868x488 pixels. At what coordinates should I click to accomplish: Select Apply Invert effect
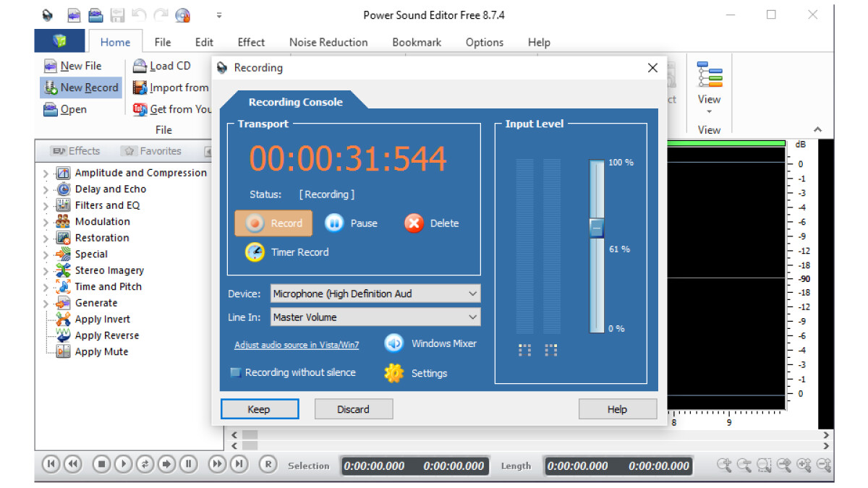pyautogui.click(x=94, y=320)
